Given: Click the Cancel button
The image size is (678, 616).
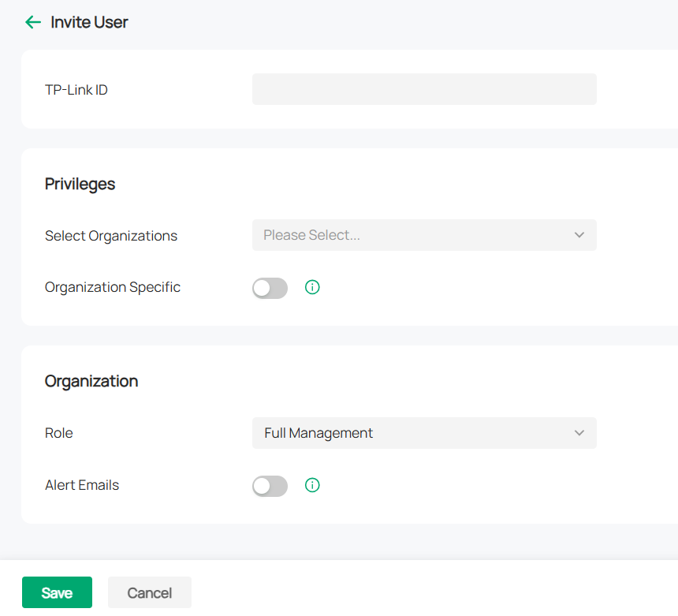Looking at the screenshot, I should pos(149,592).
